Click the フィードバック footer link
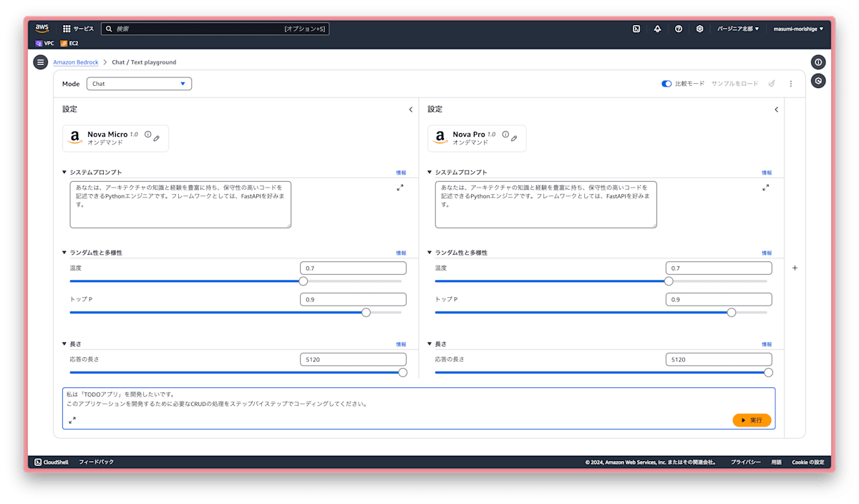This screenshot has height=504, width=859. [x=96, y=462]
